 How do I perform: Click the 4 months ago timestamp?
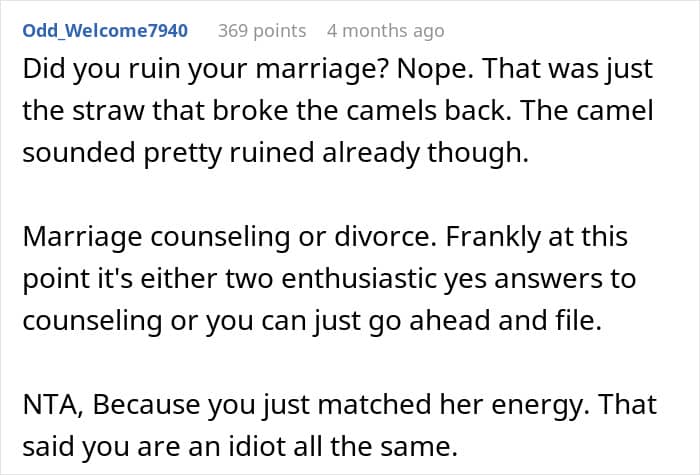click(386, 31)
